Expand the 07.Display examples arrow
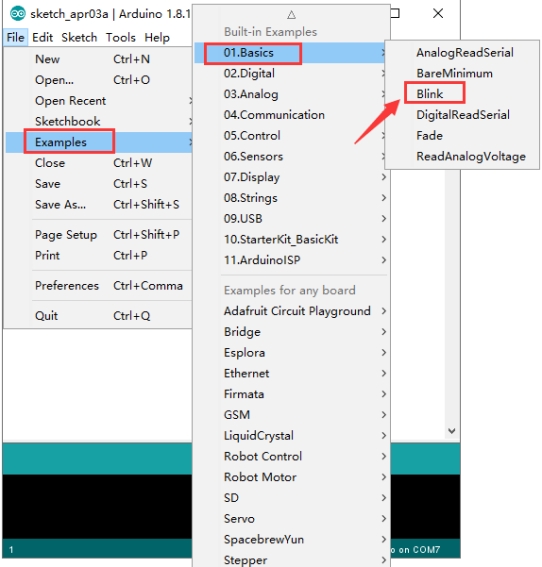Viewport: 542px width, 567px height. pyautogui.click(x=383, y=177)
